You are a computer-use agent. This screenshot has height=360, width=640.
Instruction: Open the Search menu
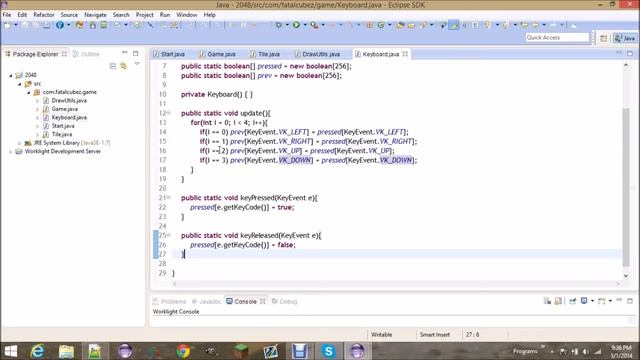click(121, 15)
